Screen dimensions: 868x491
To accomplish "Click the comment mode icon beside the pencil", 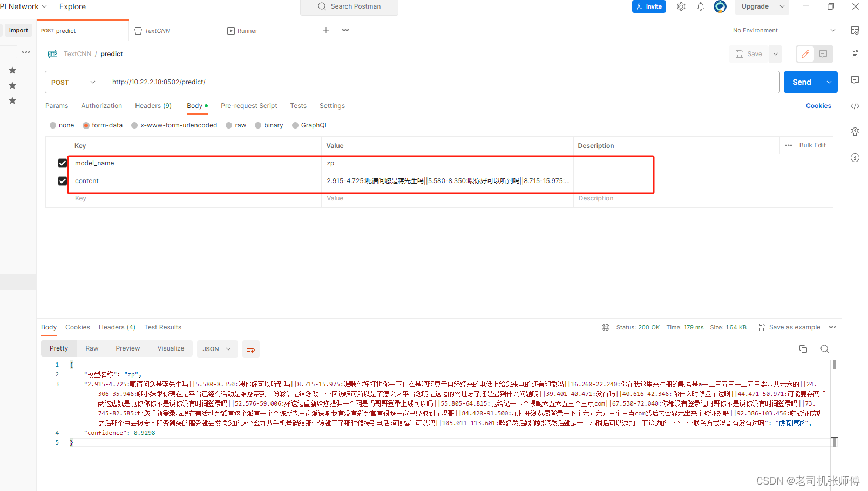I will tap(823, 54).
